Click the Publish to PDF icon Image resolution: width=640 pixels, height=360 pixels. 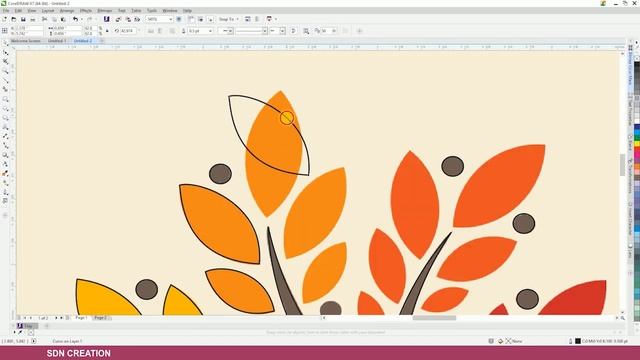137,19
